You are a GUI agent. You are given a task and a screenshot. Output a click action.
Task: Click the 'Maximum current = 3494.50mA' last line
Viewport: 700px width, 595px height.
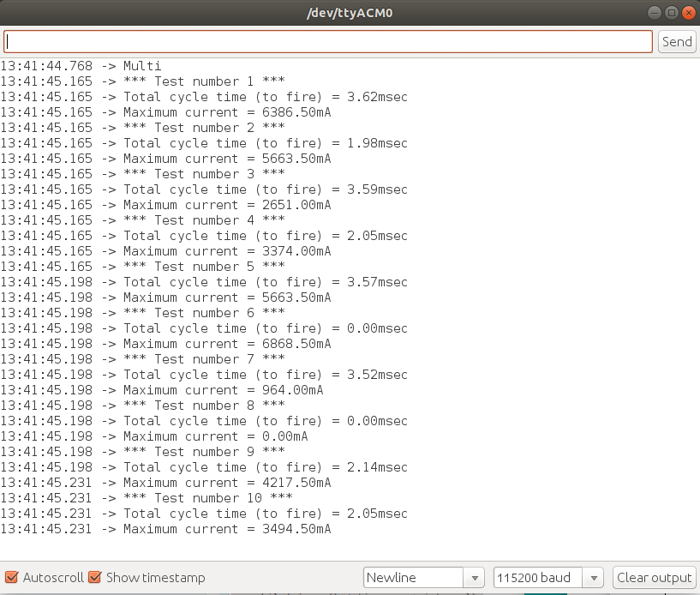click(227, 529)
